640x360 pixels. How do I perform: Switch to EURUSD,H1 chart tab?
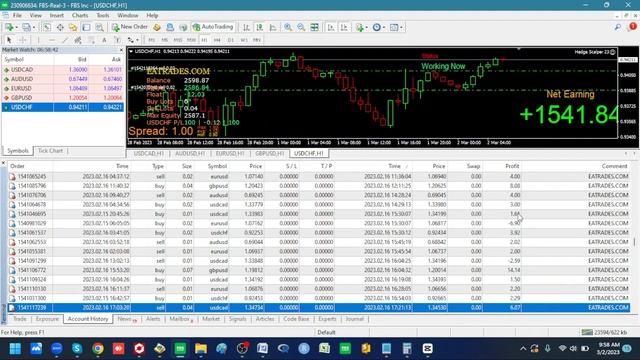pos(230,153)
